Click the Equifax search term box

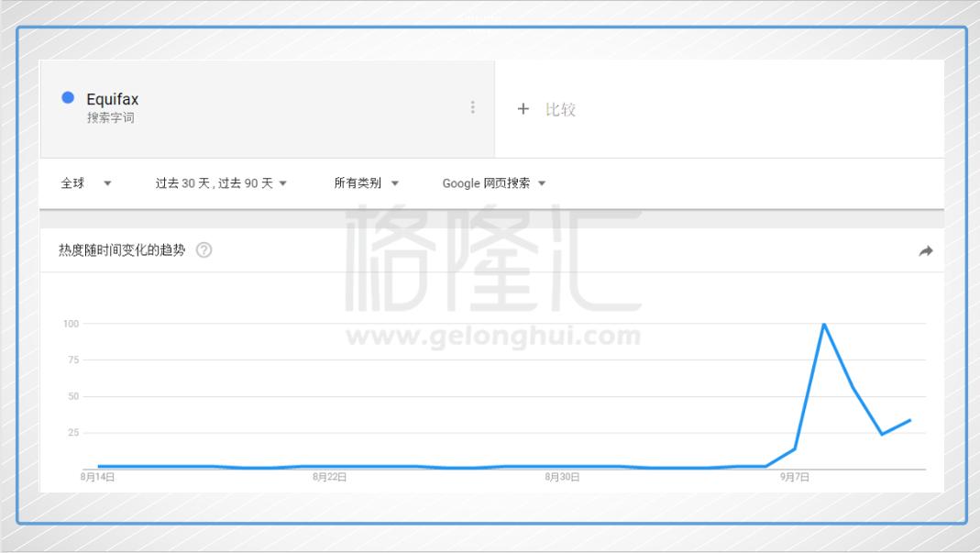[267, 109]
